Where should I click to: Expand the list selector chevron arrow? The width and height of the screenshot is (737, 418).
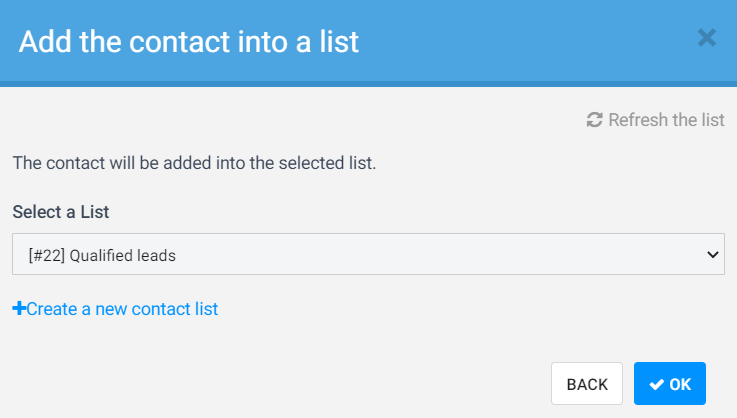click(713, 255)
